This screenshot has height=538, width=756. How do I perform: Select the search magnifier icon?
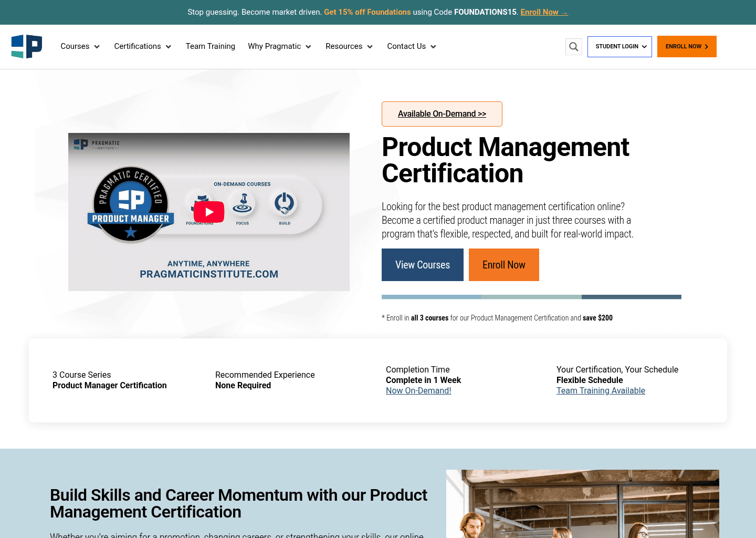(x=573, y=46)
